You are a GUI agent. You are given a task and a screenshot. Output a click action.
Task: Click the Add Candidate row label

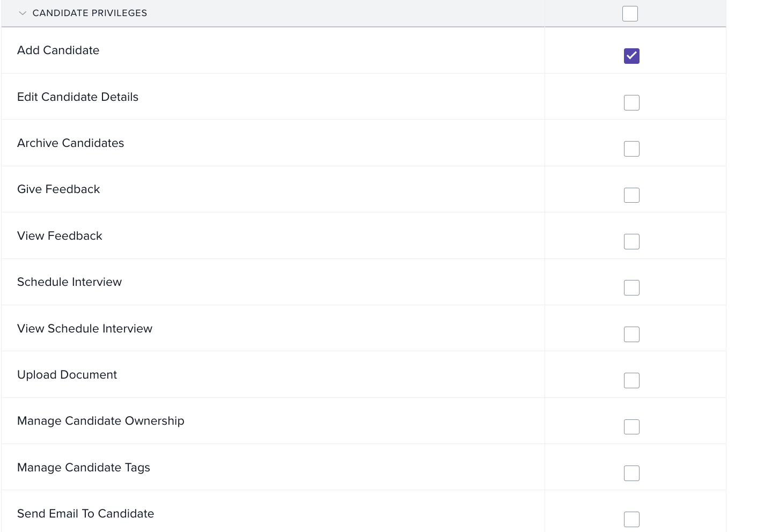58,50
